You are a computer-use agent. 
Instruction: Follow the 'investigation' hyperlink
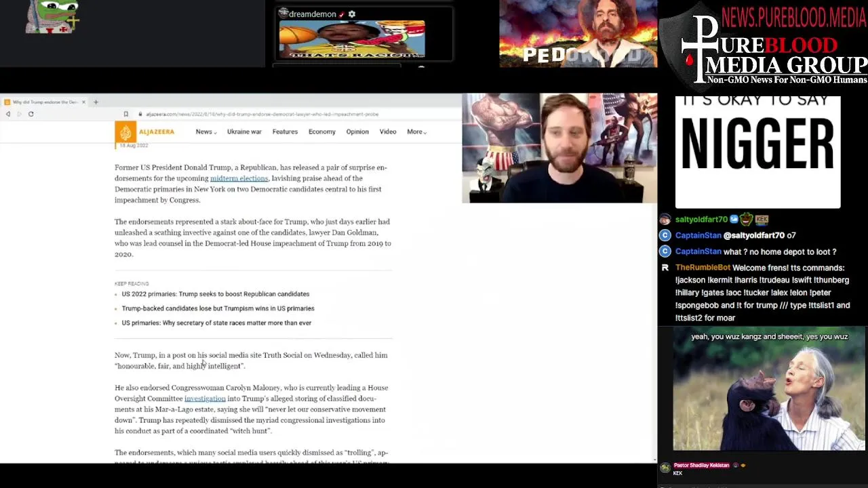[x=205, y=399]
